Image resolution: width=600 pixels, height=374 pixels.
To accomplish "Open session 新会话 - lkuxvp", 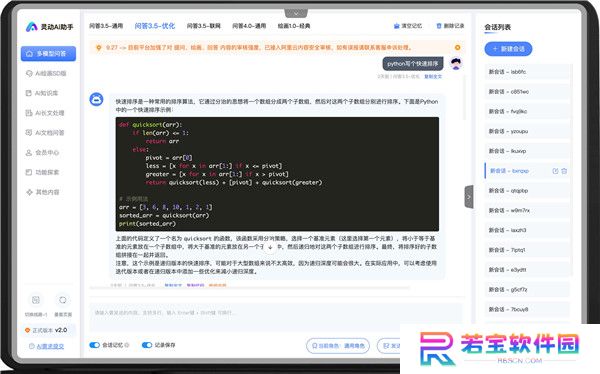I will (527, 151).
